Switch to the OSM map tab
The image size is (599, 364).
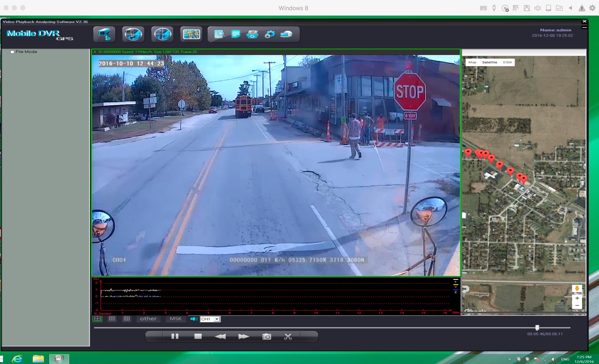(507, 62)
